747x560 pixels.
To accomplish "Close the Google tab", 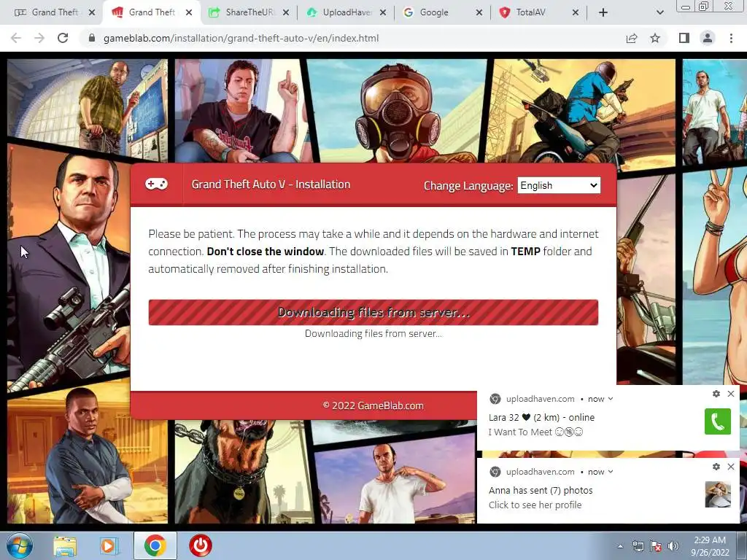I will (x=479, y=13).
